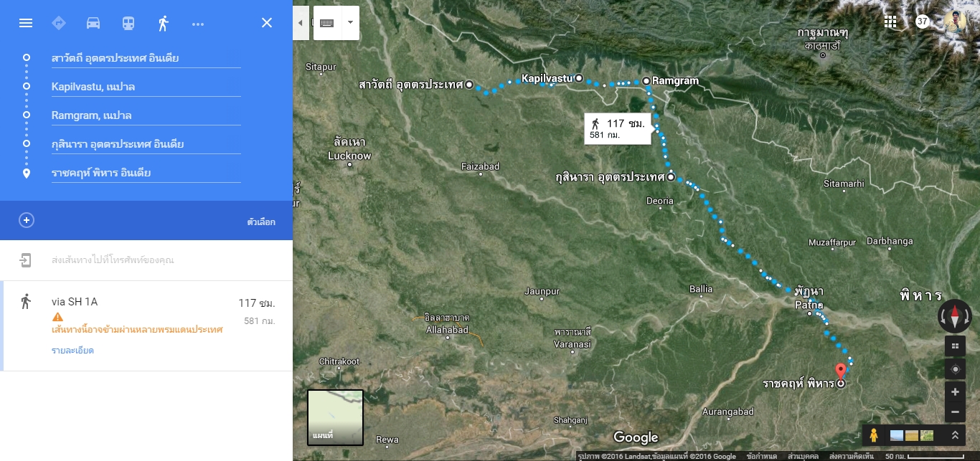980x461 pixels.
Task: Open route options ตัวเลือก
Action: coord(261,222)
